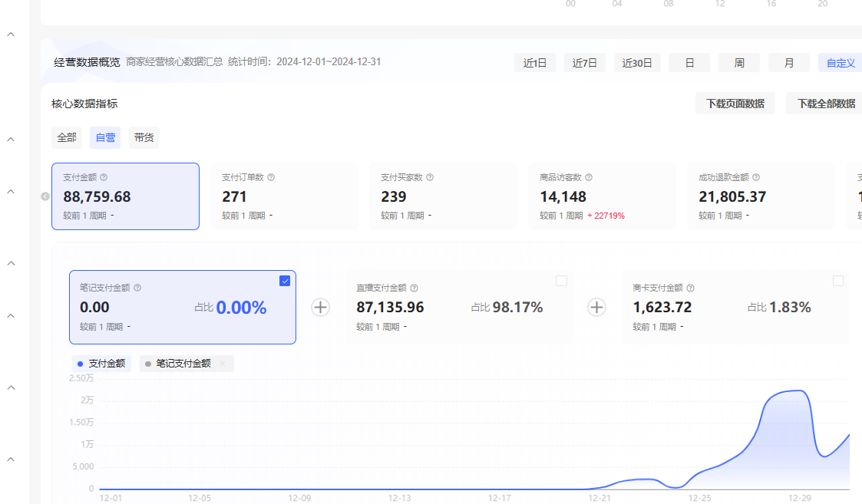Click the 14,148 visitor count value
The width and height of the screenshot is (862, 504).
coord(563,196)
